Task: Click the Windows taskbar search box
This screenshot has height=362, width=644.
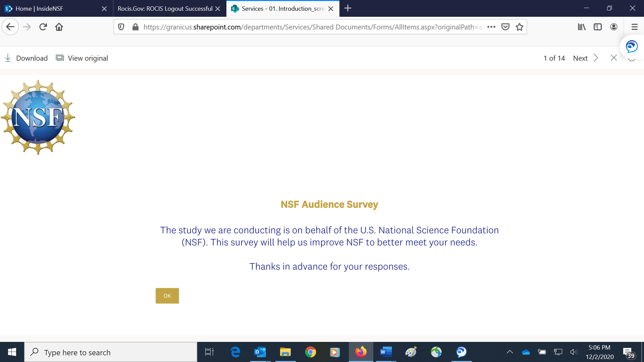Action: pyautogui.click(x=111, y=352)
